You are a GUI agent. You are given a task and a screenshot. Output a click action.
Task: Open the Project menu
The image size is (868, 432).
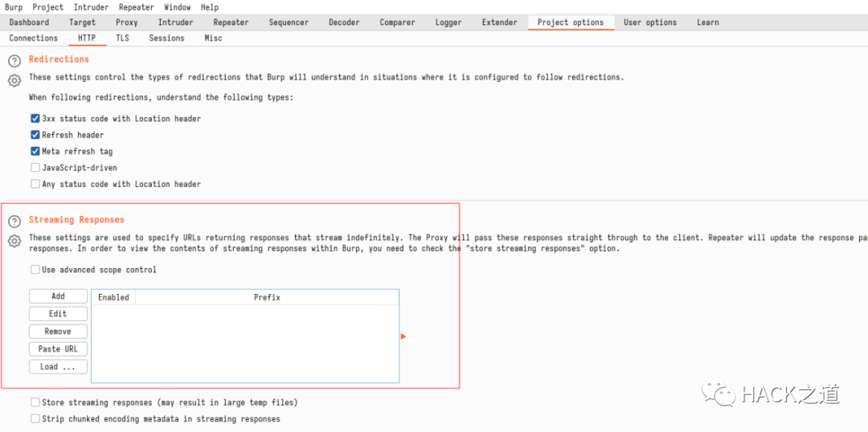[x=47, y=7]
